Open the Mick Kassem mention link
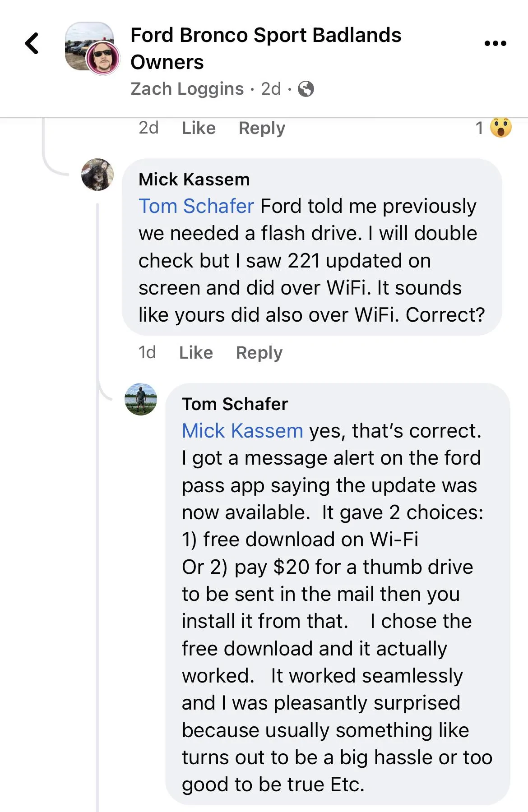Screen dimensions: 528x812 (241, 431)
